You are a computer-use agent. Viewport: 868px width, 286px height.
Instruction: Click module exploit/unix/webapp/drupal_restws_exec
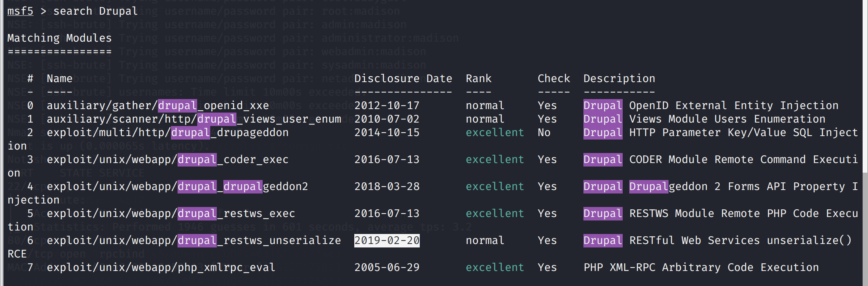pyautogui.click(x=171, y=214)
